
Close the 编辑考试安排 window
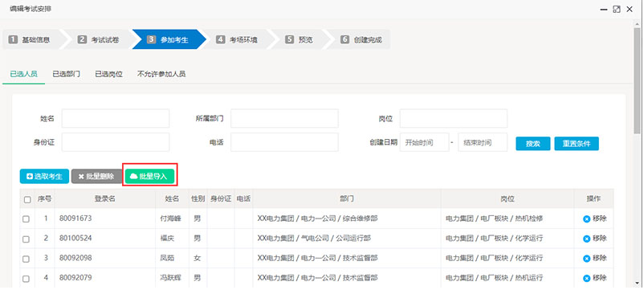(x=630, y=9)
